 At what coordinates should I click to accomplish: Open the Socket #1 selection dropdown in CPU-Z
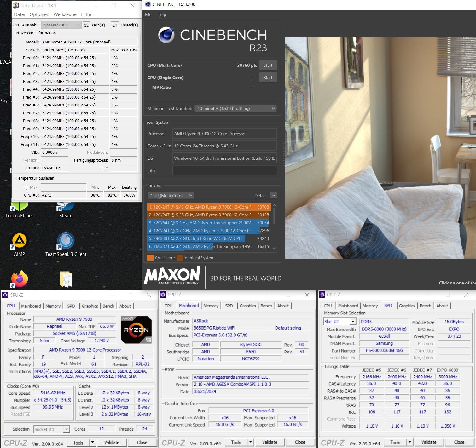coord(52,429)
